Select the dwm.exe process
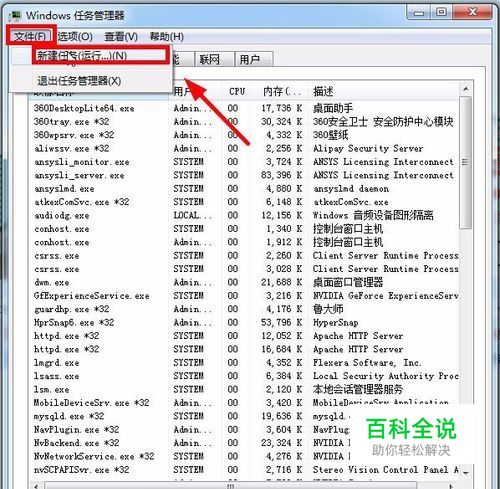The image size is (500, 489). pos(52,282)
